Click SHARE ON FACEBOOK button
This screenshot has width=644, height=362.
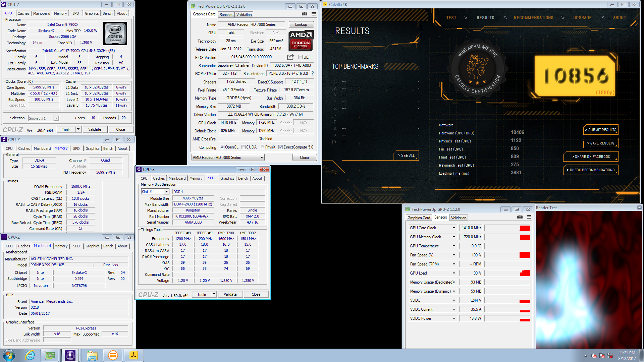pyautogui.click(x=591, y=157)
